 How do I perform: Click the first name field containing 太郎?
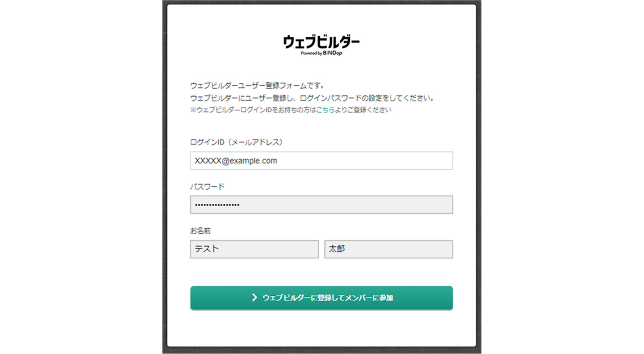388,249
